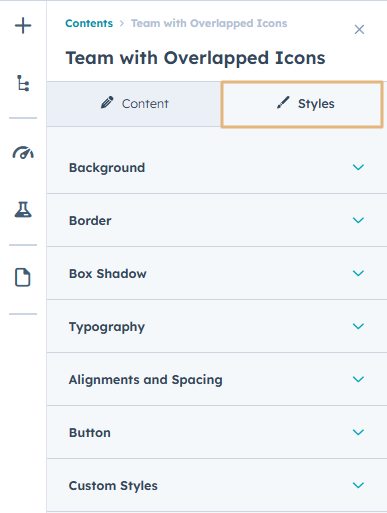Expand the Alignments and Spacing chevron
Image resolution: width=387 pixels, height=513 pixels.
[x=358, y=379]
